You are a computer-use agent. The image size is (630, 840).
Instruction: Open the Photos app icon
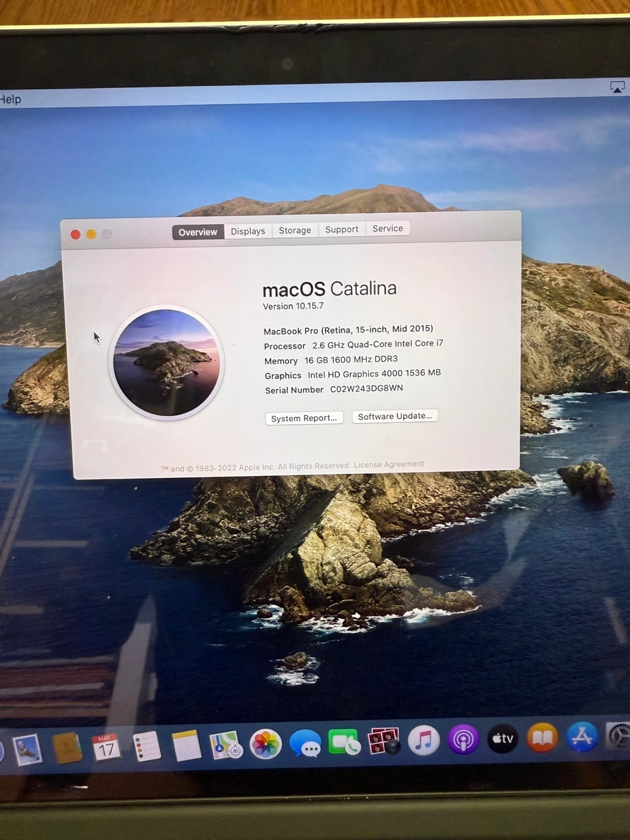(x=265, y=744)
